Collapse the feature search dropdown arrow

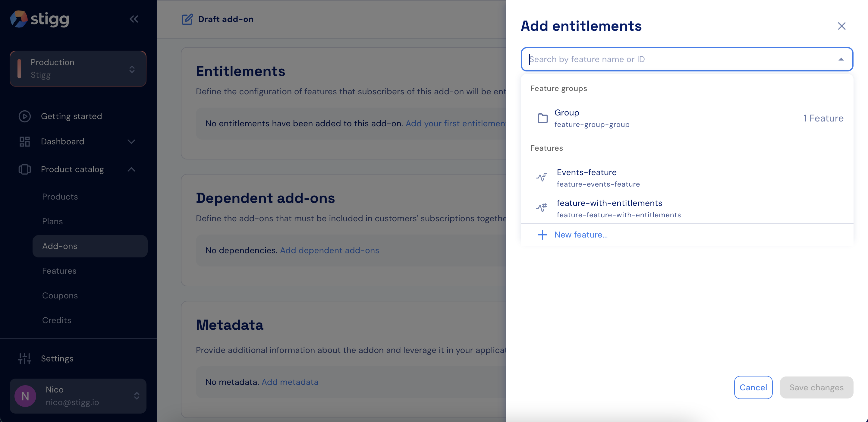[841, 59]
